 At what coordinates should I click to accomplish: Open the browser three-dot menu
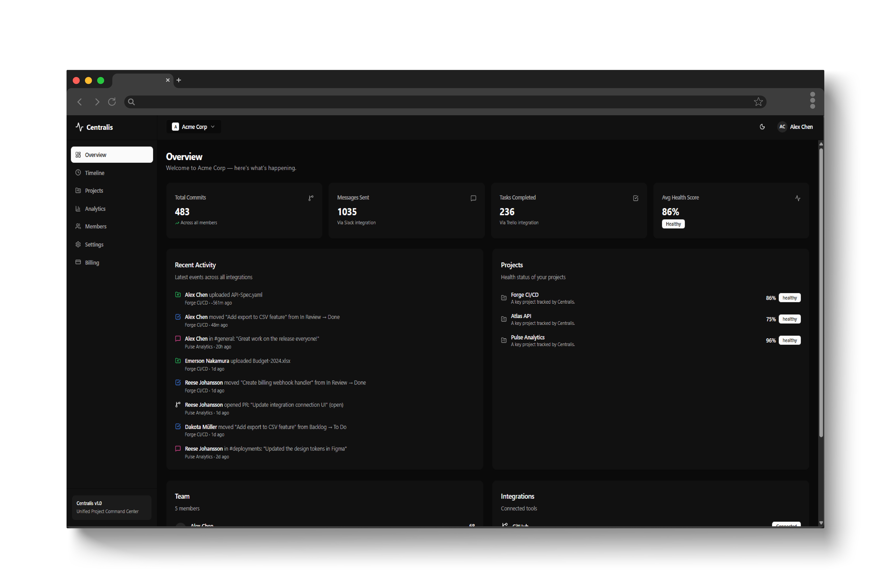coord(812,101)
